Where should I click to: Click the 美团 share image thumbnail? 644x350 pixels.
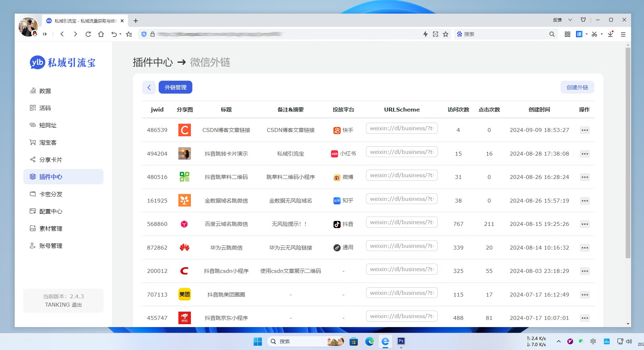click(x=184, y=294)
